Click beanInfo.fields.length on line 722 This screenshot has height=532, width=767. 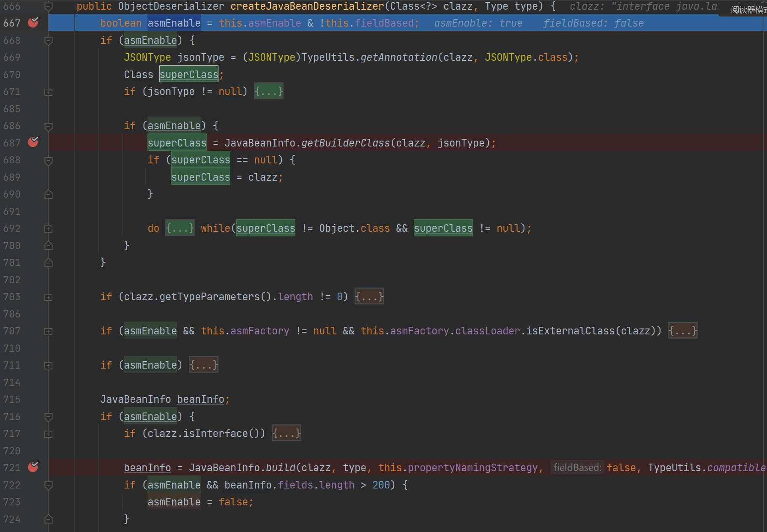(x=289, y=485)
